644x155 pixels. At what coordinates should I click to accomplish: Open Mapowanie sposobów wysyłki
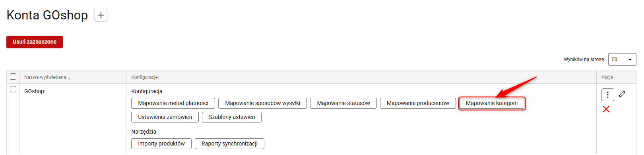point(263,103)
